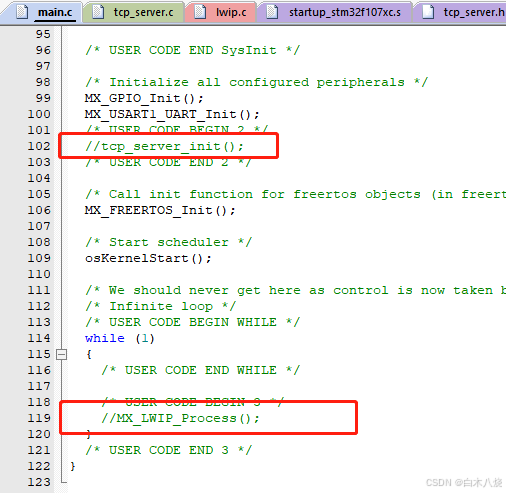Click the MX_USART1_UART_Init(); call
Viewport: 506px width, 494px height.
(x=172, y=114)
